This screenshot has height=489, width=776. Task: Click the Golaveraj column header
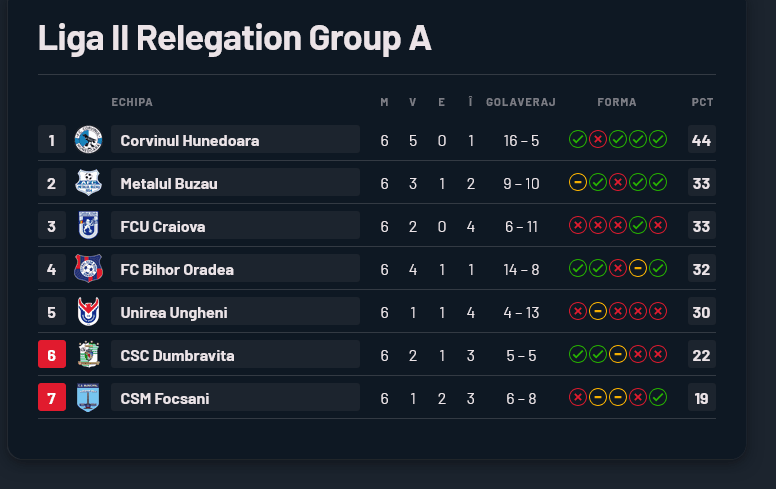click(521, 102)
